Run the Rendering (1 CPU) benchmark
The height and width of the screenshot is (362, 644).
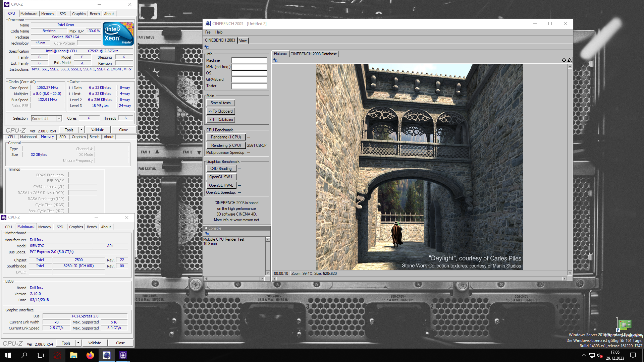coord(226,137)
